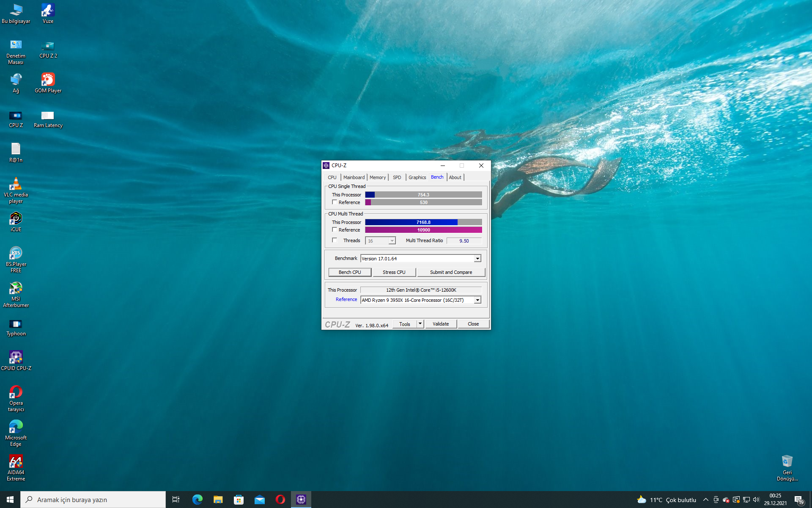Enable Single Thread Reference checkbox
This screenshot has width=812, height=508.
click(335, 202)
